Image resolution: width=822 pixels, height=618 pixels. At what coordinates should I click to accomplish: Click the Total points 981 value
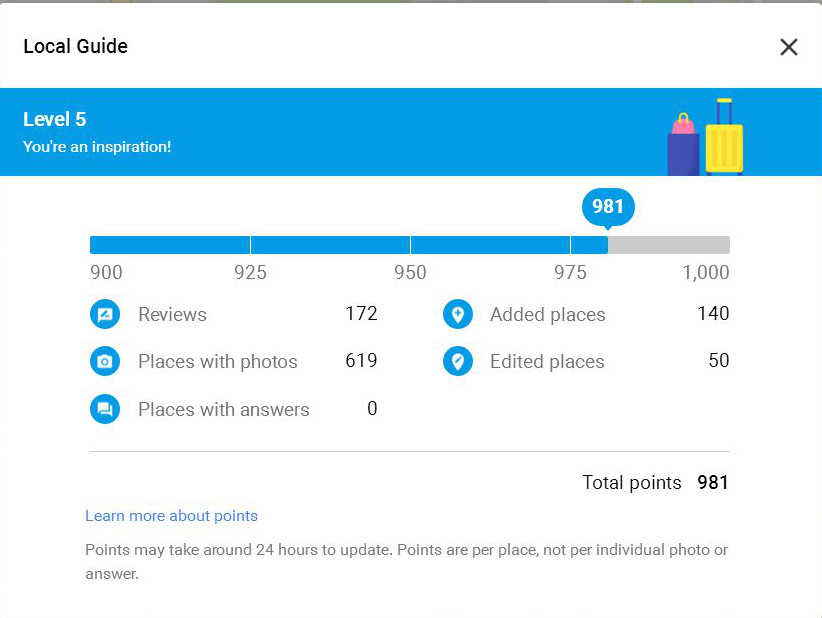tap(712, 482)
